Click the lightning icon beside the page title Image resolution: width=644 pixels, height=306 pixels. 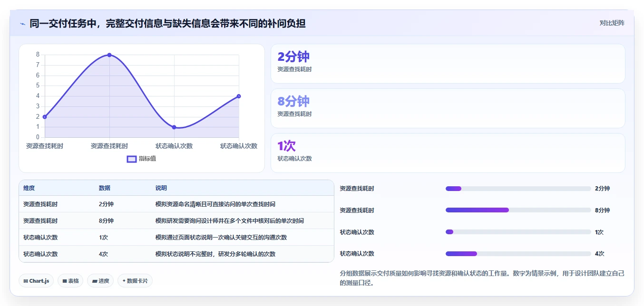[23, 23]
